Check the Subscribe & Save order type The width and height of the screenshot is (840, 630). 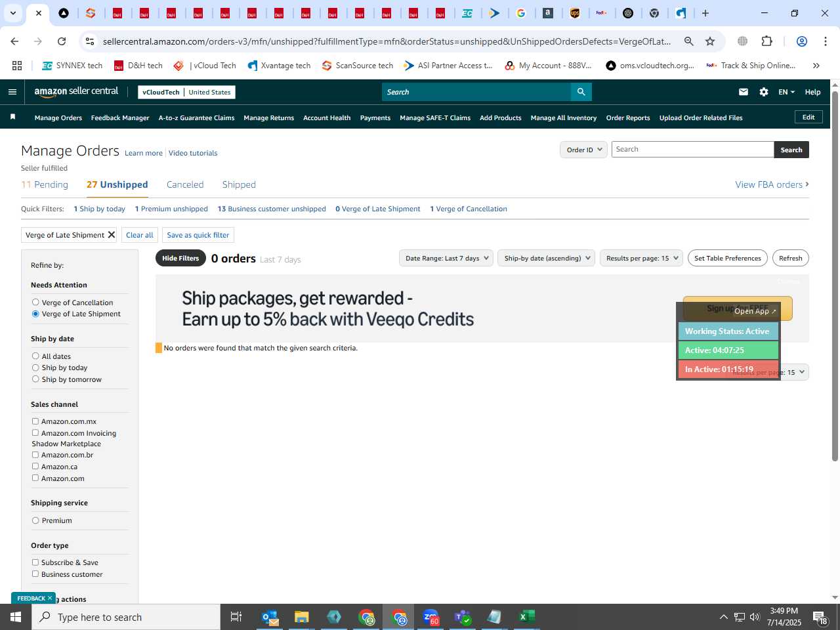(35, 562)
